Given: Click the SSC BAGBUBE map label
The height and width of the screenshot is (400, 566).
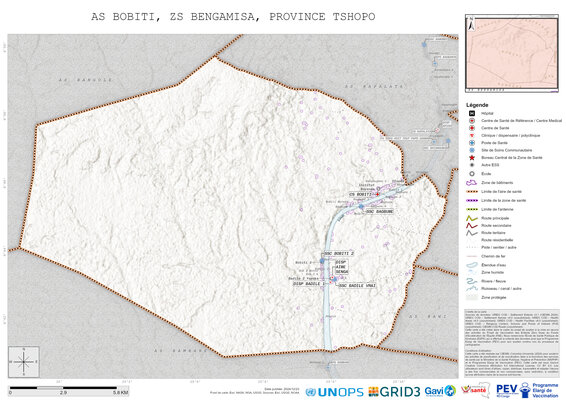Looking at the screenshot, I should point(380,211).
